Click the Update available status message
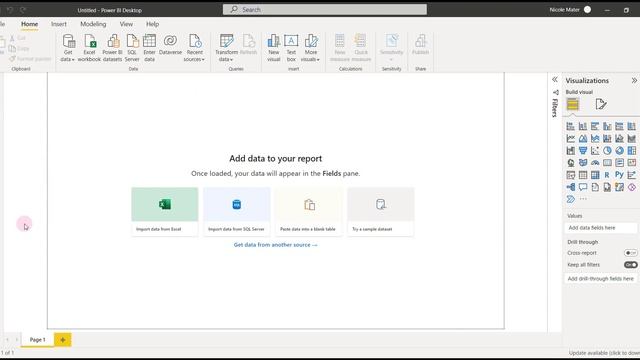 (604, 353)
